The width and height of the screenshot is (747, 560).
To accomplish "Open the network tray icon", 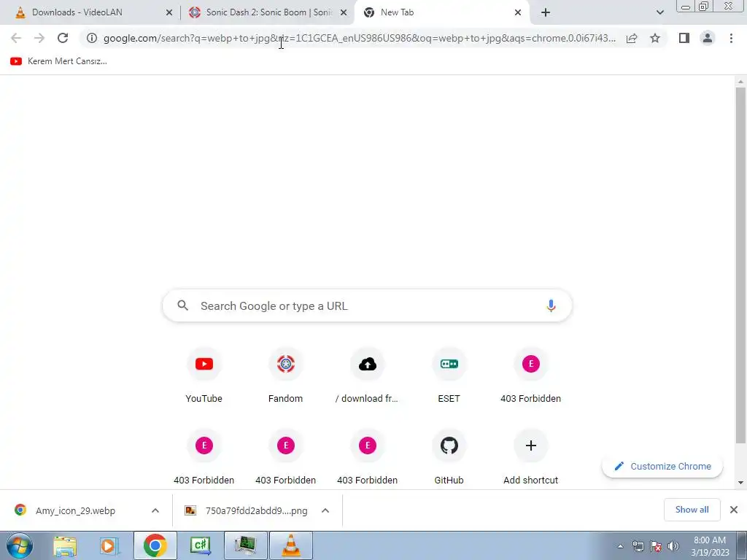I will [x=638, y=546].
